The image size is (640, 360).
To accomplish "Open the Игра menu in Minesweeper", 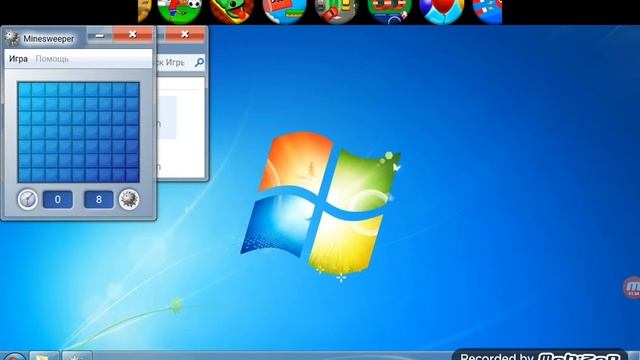I will [x=18, y=59].
